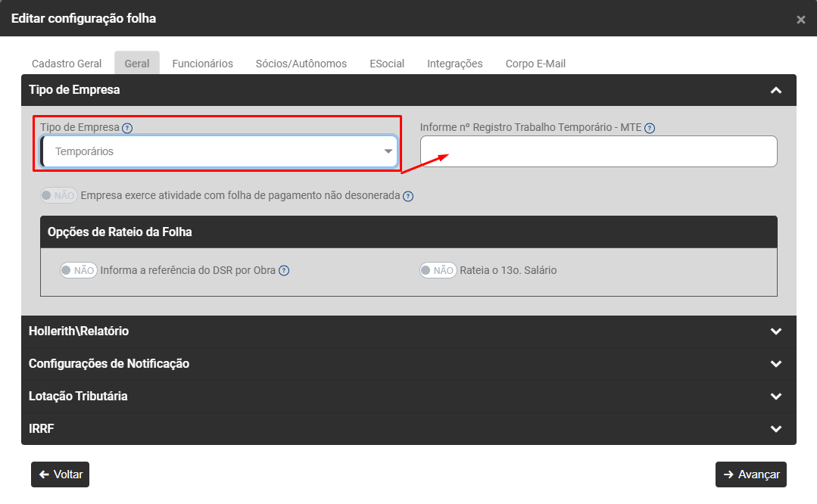Toggle Empresa exerce atividade não desonerada switch
817x504 pixels.
pyautogui.click(x=59, y=196)
